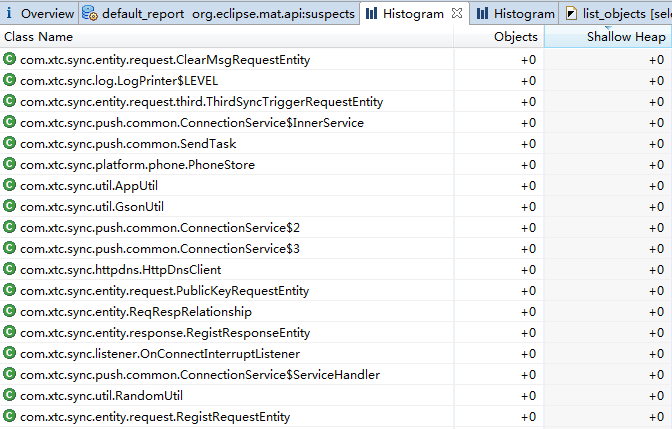Select com.xtc.sync.util.AppUtil class name
The height and width of the screenshot is (429, 672).
tap(89, 186)
